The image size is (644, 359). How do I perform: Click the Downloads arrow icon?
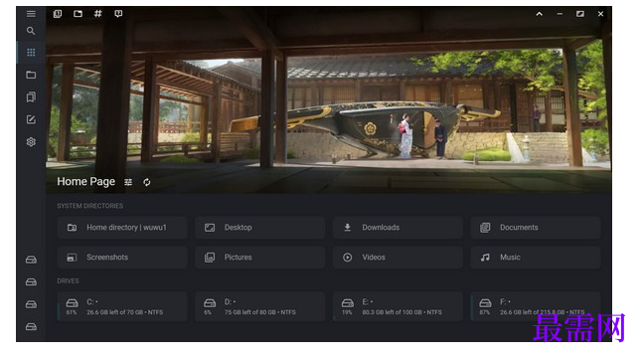tap(348, 228)
